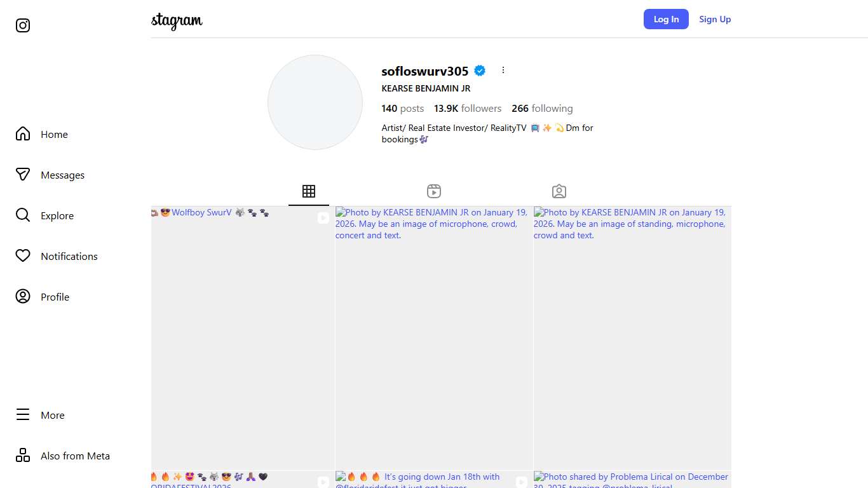Switch to the Posts grid tab
Image resolution: width=868 pixels, height=488 pixels.
click(309, 191)
